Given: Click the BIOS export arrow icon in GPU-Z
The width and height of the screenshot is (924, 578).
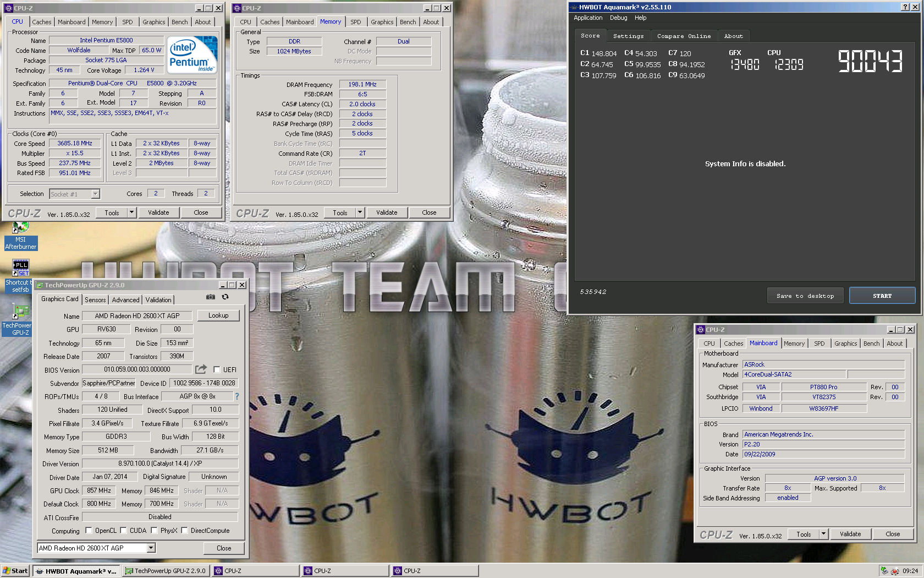Looking at the screenshot, I should click(201, 369).
